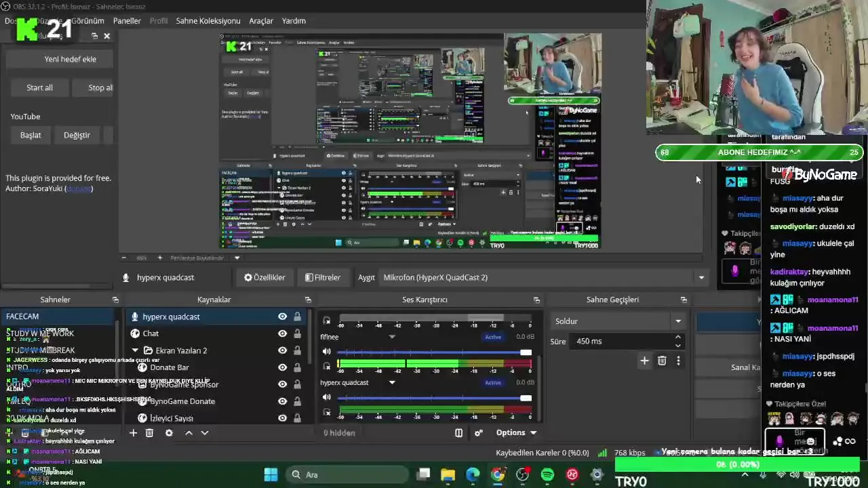
Task: Click Start all button
Action: coord(39,87)
